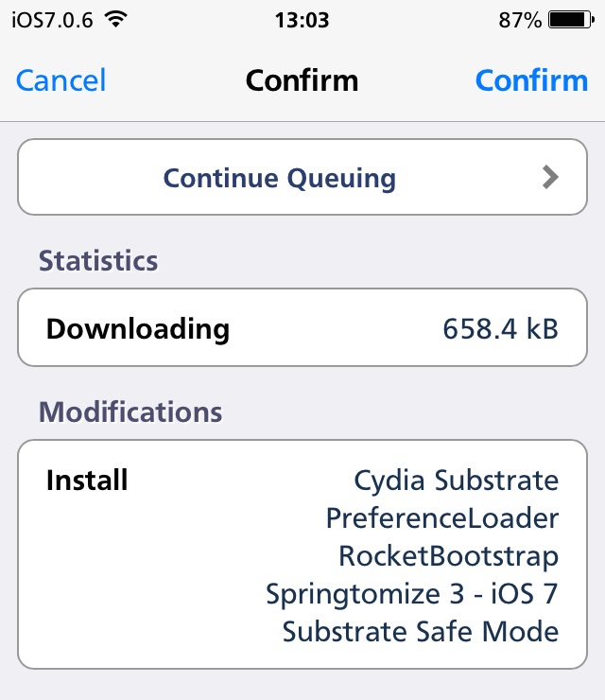
Task: Tap the Cydia Substrate package entry
Action: [456, 481]
